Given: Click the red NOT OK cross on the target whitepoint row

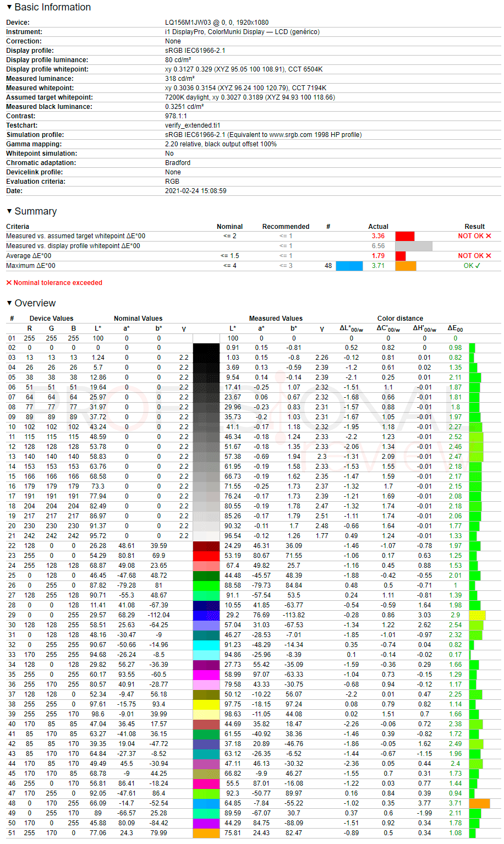Looking at the screenshot, I should pos(489,236).
